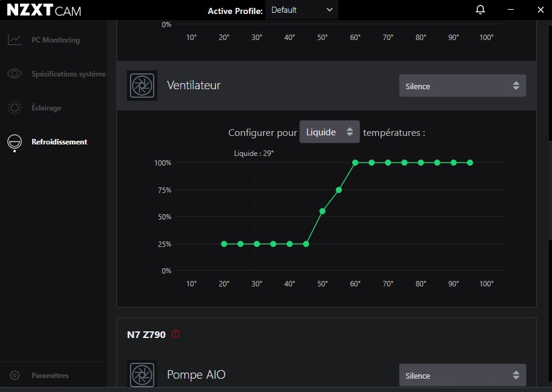Click the Pompe AIO fan icon

[142, 375]
